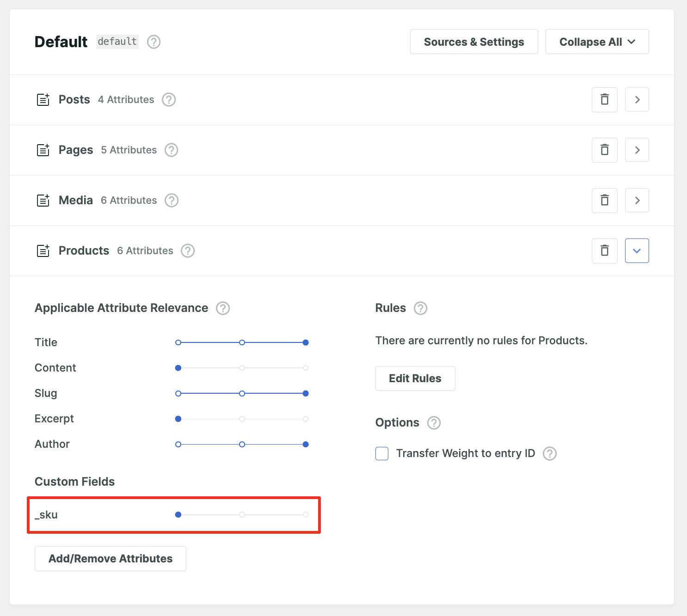Enable Transfer Weight to entry ID checkbox
The image size is (687, 616).
click(x=382, y=454)
